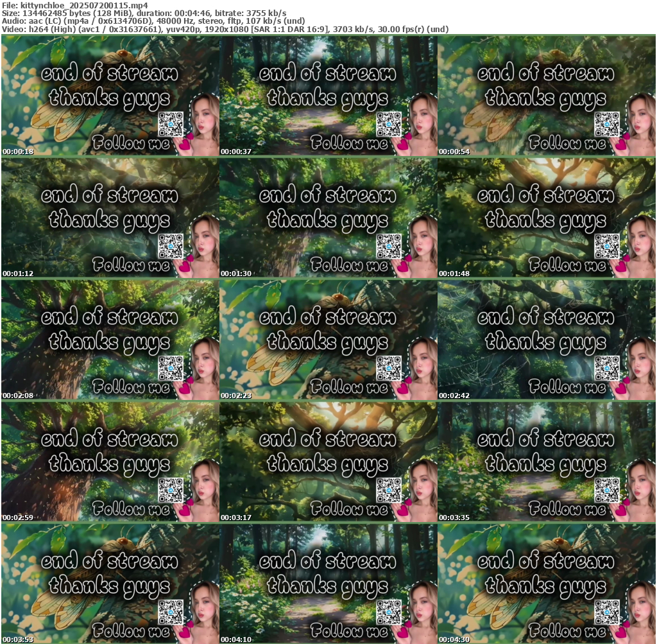Click the 'Size: 134462485 bytes' header line

click(x=144, y=13)
